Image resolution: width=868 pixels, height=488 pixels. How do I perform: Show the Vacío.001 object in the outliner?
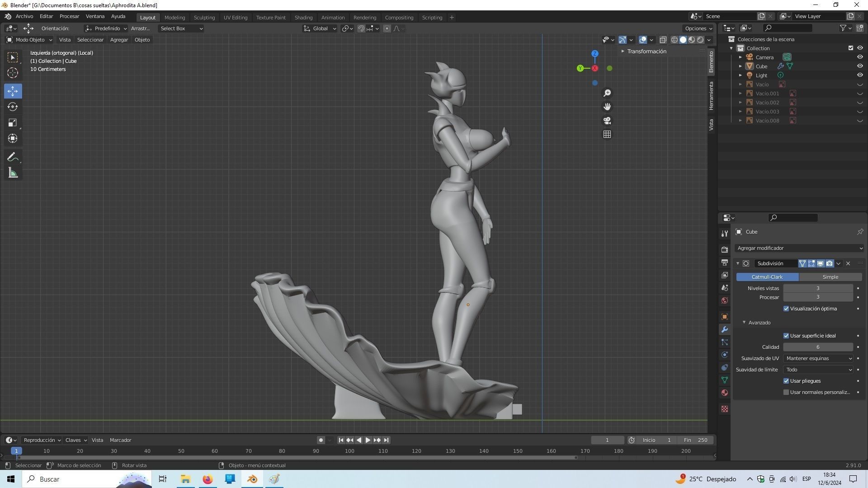tap(860, 94)
